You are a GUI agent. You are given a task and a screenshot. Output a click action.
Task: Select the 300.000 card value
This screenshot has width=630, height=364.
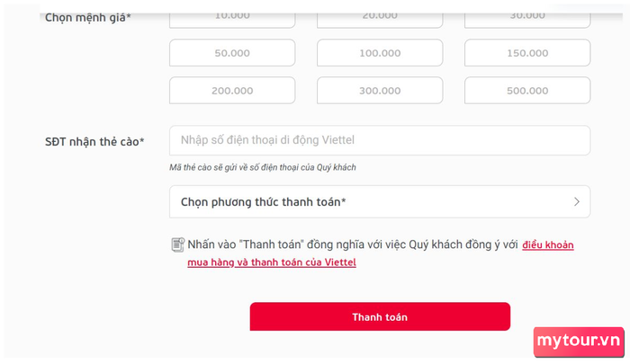pyautogui.click(x=380, y=91)
